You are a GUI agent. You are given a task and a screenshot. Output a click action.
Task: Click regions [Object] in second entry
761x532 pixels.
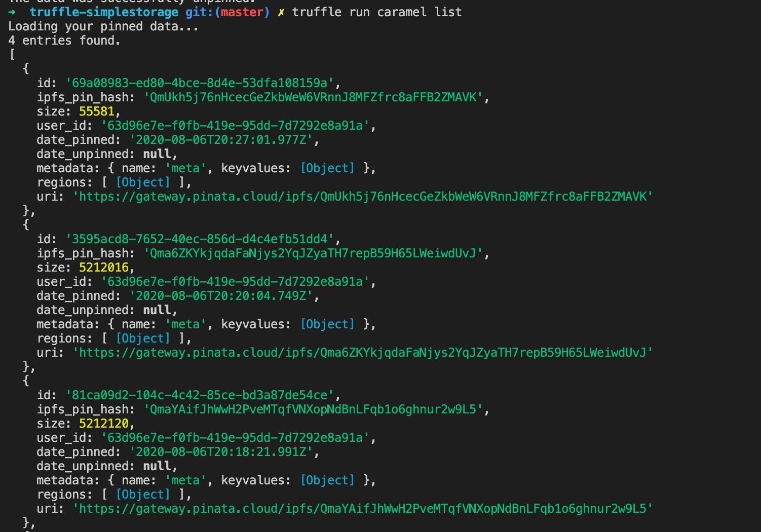coord(143,338)
